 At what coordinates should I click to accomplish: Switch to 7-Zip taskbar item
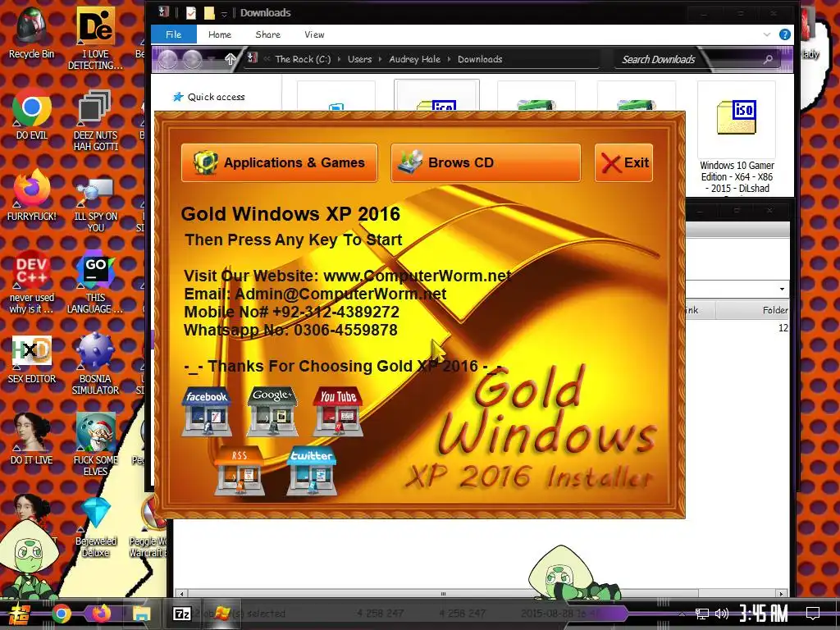(x=181, y=614)
